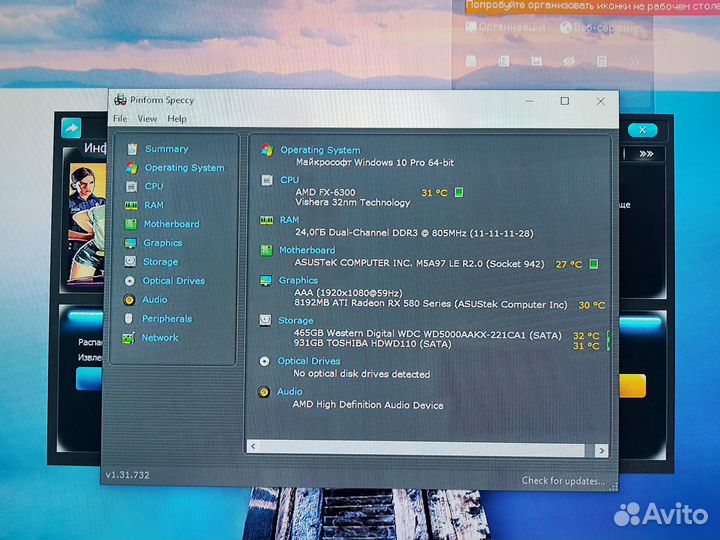Click the Piriform Speccy title bar logo
720x540 pixels.
click(x=120, y=99)
